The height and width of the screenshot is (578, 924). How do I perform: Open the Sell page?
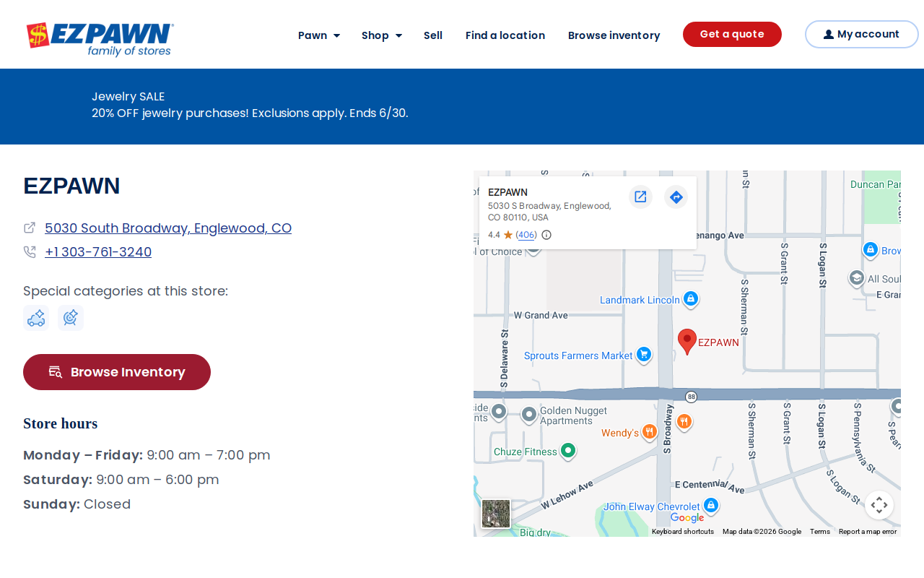[x=433, y=35]
